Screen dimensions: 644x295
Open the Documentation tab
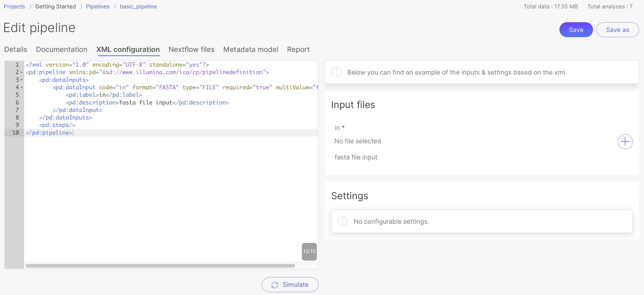click(x=61, y=50)
